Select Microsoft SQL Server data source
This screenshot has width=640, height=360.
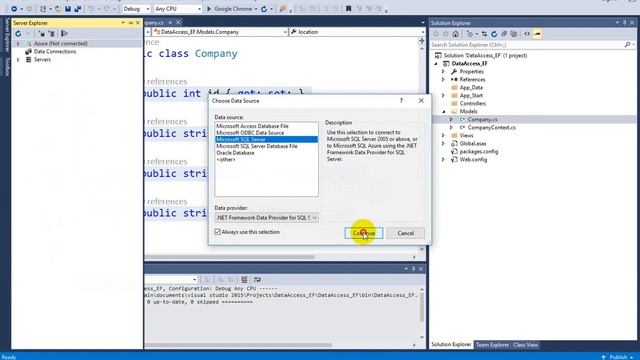tap(266, 139)
